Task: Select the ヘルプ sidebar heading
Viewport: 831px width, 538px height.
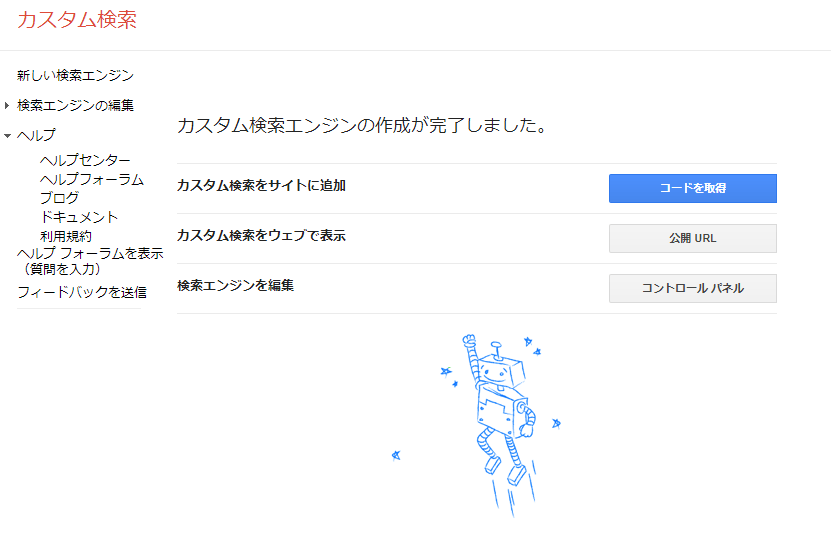Action: pyautogui.click(x=36, y=135)
